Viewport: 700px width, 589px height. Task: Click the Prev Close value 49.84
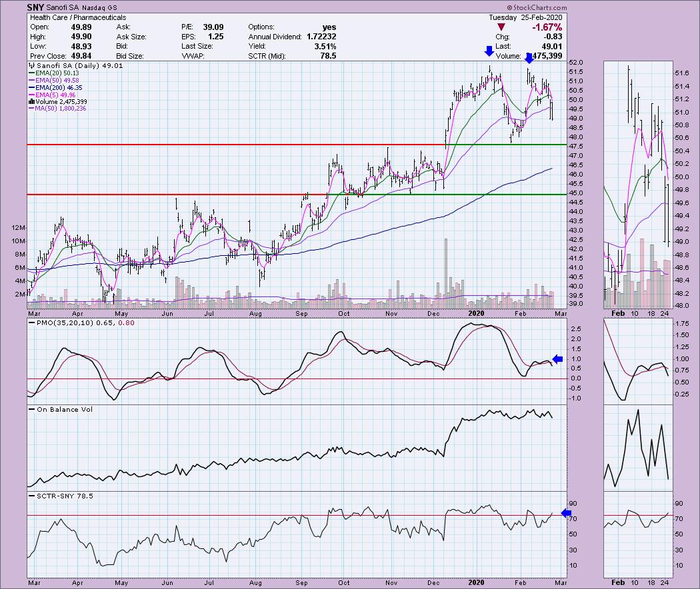pos(81,56)
